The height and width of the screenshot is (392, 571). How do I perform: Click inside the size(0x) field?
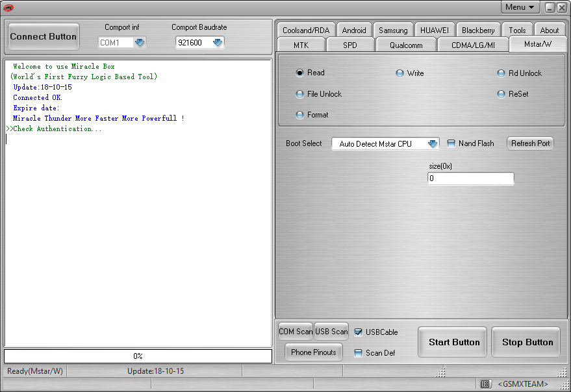tap(470, 178)
